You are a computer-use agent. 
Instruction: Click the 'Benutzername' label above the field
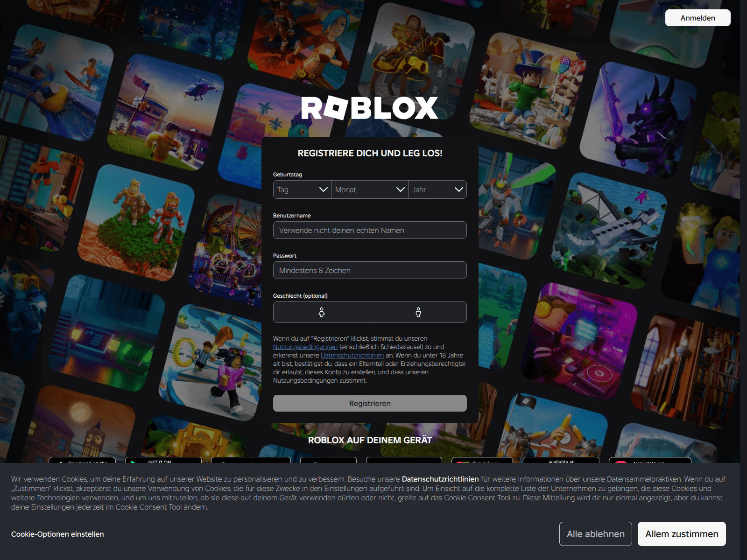[x=292, y=216]
